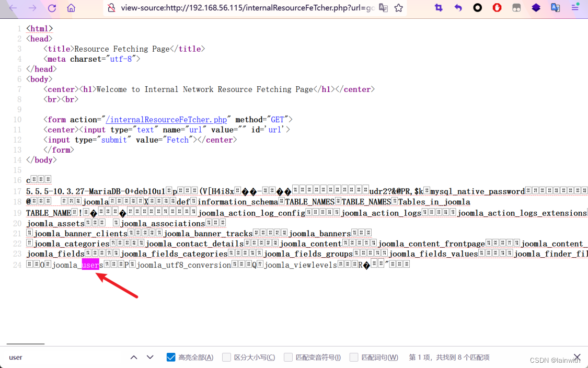The width and height of the screenshot is (588, 368).
Task: Click 'joomla_banner_clients' on line 21
Action: [x=80, y=234]
